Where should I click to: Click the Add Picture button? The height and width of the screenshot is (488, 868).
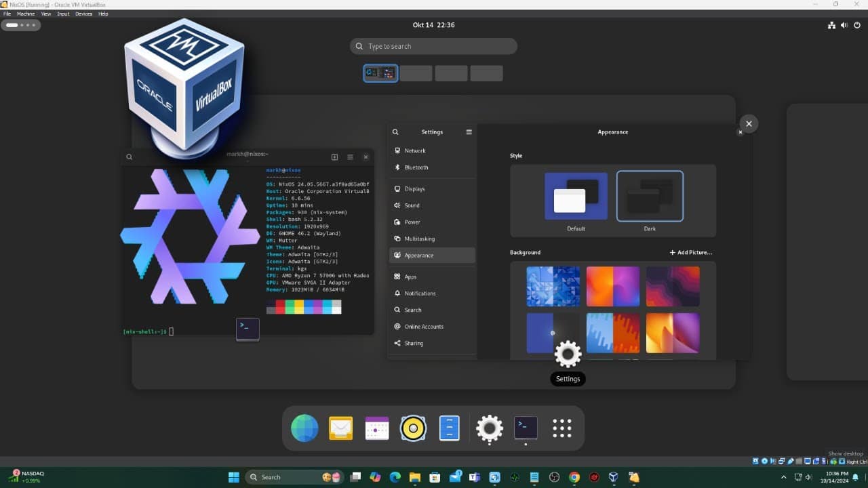pos(690,252)
